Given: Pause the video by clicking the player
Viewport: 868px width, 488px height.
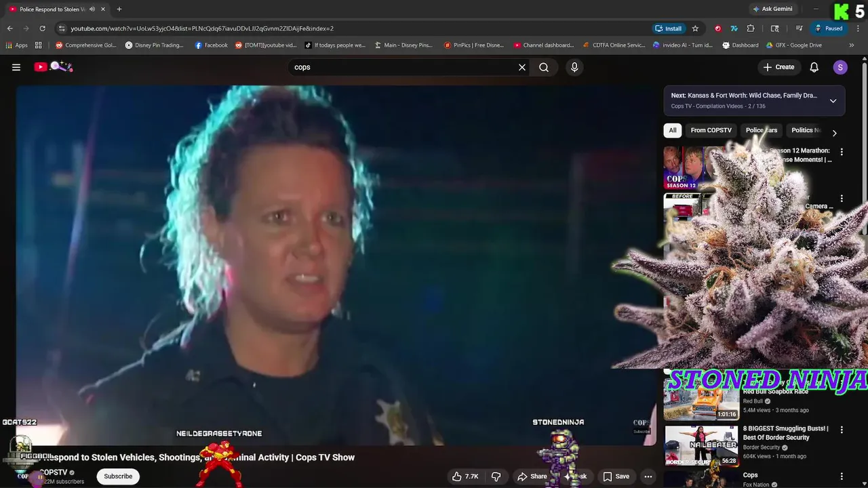Looking at the screenshot, I should 336,264.
